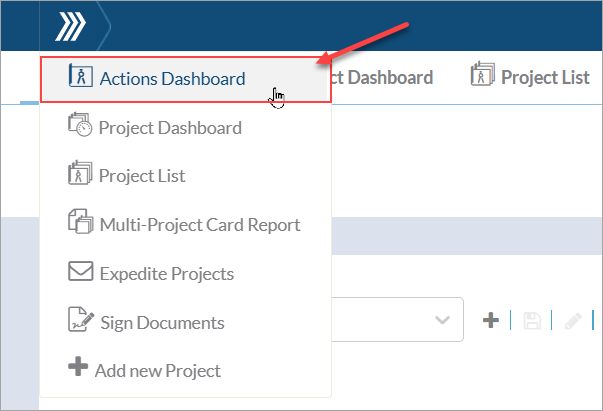
Task: Click the pencil edit toolbar icon
Action: [x=572, y=320]
